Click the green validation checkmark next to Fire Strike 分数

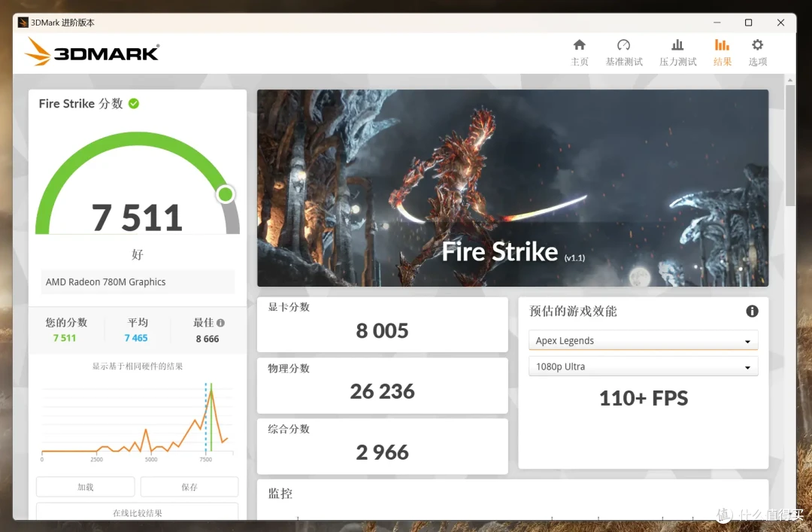pyautogui.click(x=134, y=104)
